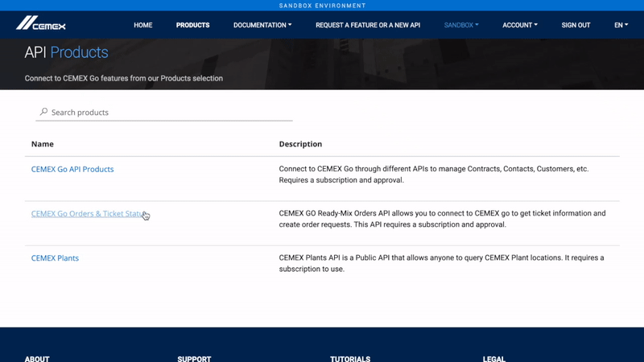Click the Support footer heading

click(194, 358)
